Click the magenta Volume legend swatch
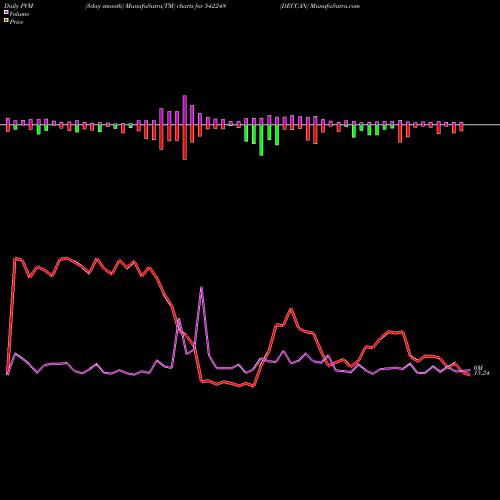This screenshot has height=500, width=500. point(6,12)
